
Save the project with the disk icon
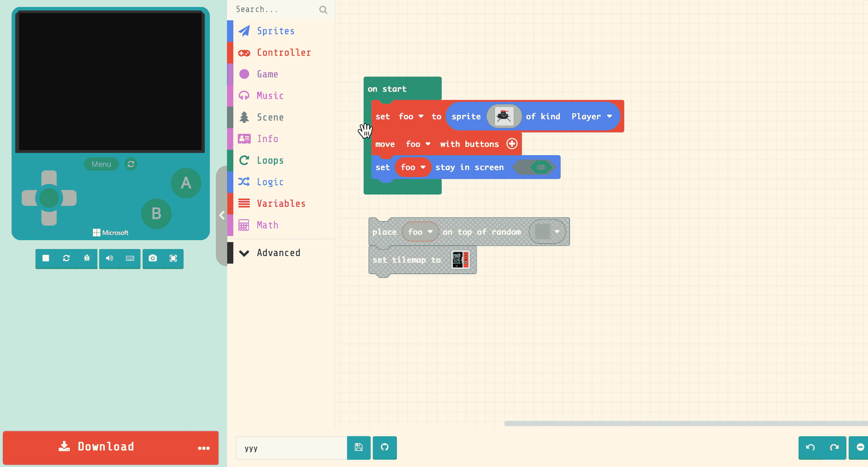pos(359,447)
